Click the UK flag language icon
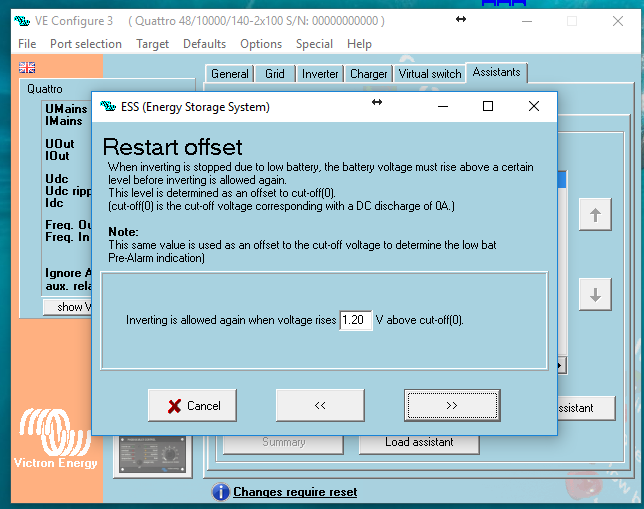 (x=27, y=67)
